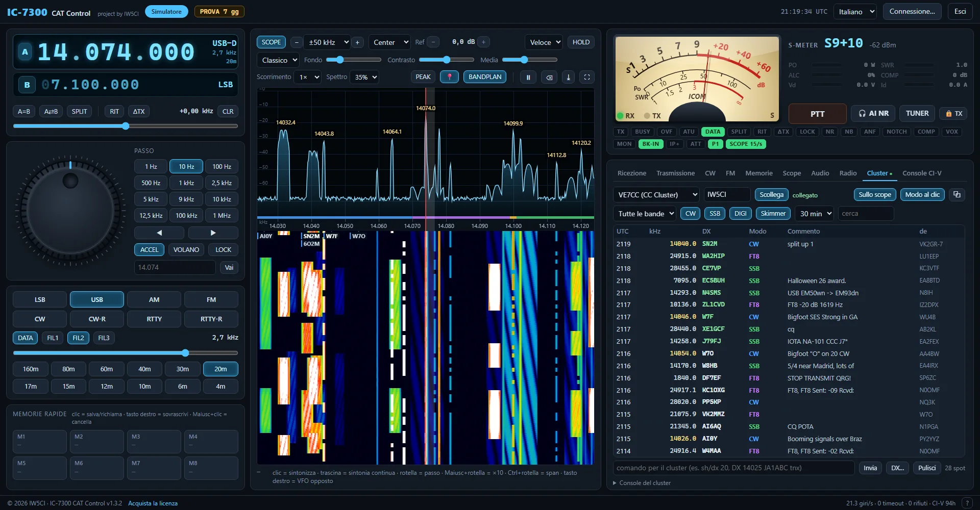Toggle the DATA mode filter button
This screenshot has height=510, width=980.
(26, 338)
